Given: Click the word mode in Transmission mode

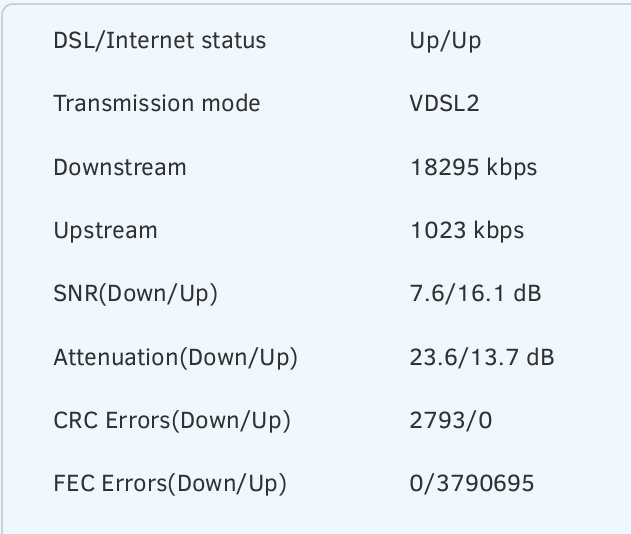Looking at the screenshot, I should tap(231, 103).
